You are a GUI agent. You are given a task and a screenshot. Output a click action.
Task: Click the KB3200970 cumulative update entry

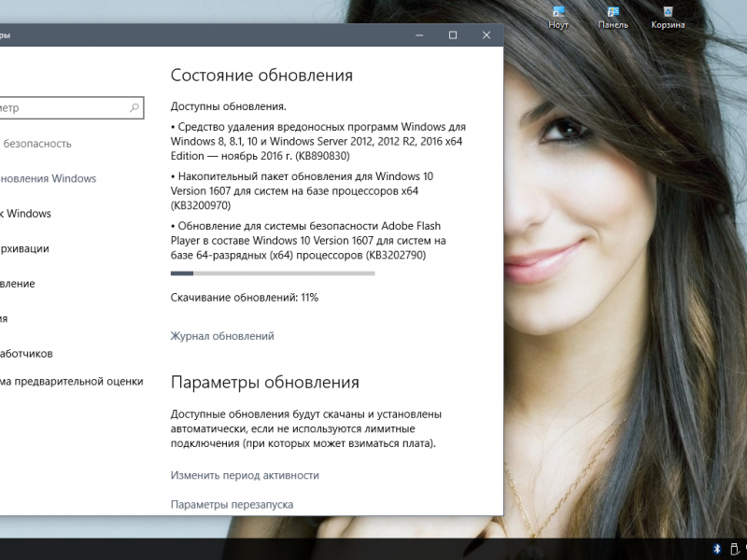pos(302,191)
